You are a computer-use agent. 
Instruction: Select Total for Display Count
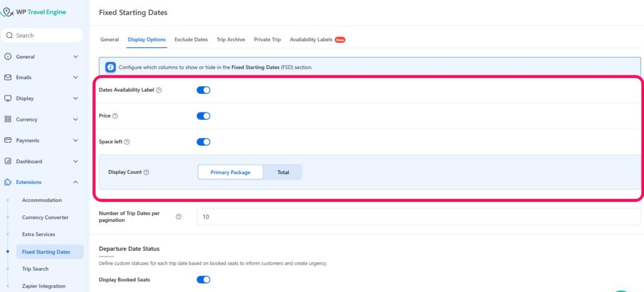click(x=283, y=172)
